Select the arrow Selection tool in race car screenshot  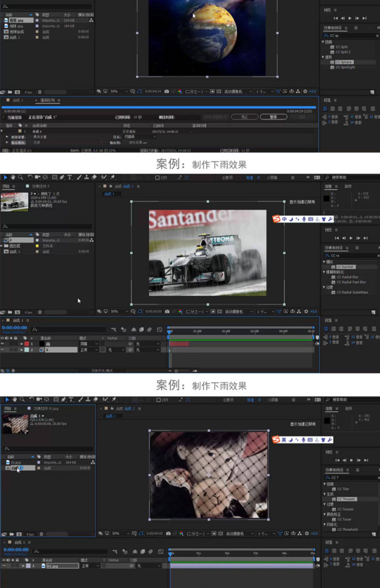(6, 177)
